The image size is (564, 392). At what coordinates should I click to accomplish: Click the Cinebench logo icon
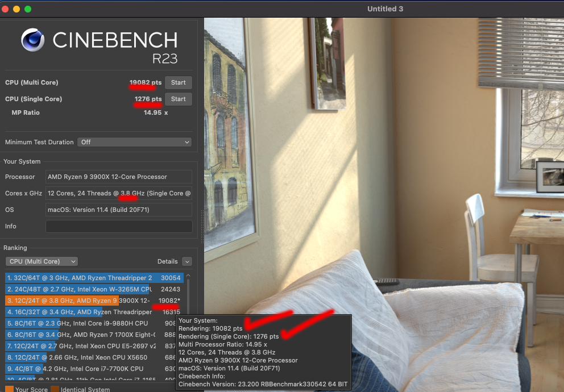click(33, 40)
